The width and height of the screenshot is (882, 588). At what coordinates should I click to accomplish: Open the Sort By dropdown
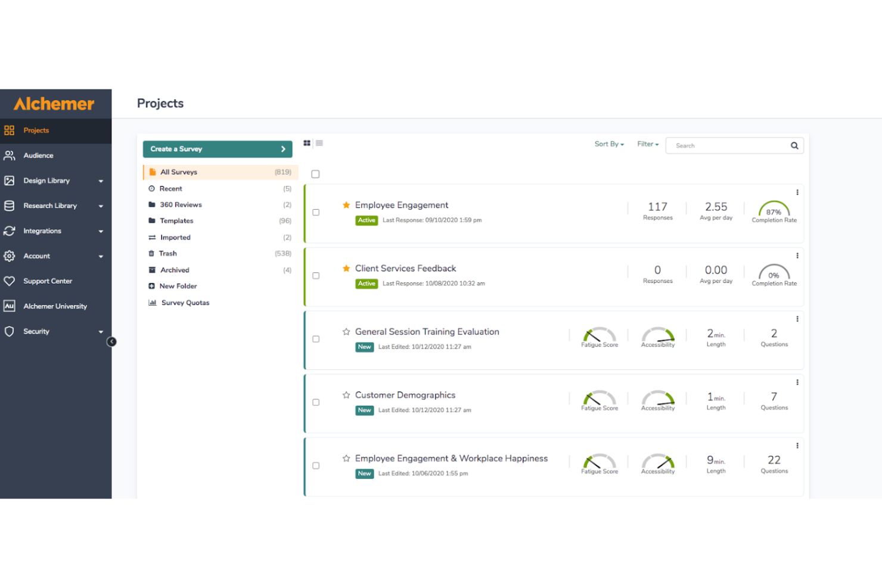(609, 144)
